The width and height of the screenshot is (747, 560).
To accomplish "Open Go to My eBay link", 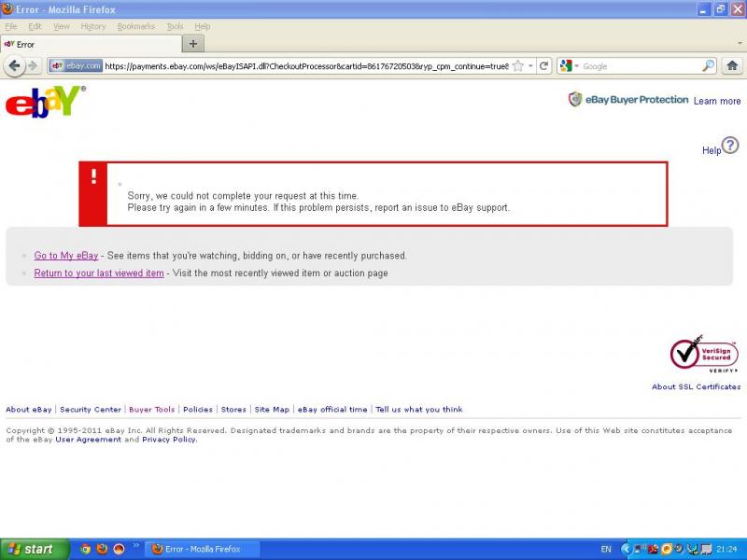I will pos(66,256).
